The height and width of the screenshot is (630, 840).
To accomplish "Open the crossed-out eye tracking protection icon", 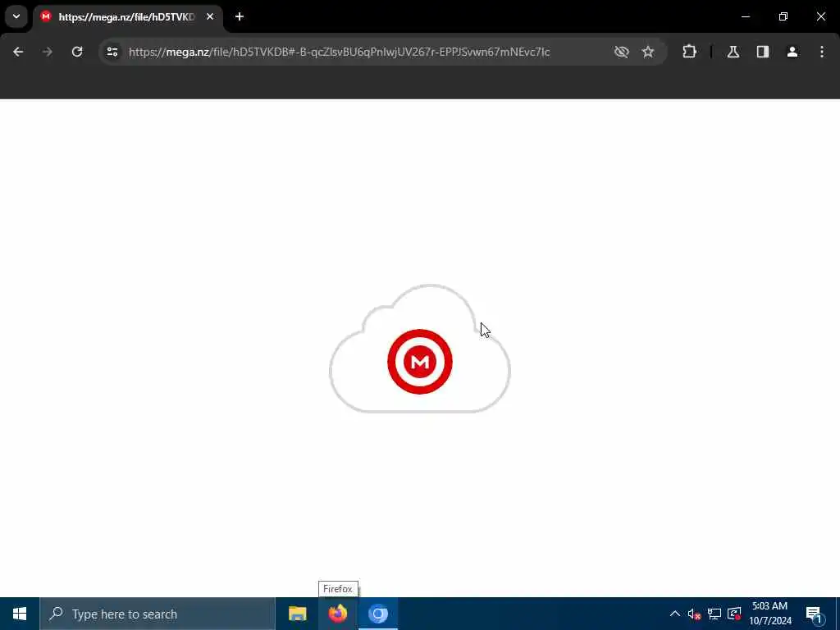I will 622,52.
